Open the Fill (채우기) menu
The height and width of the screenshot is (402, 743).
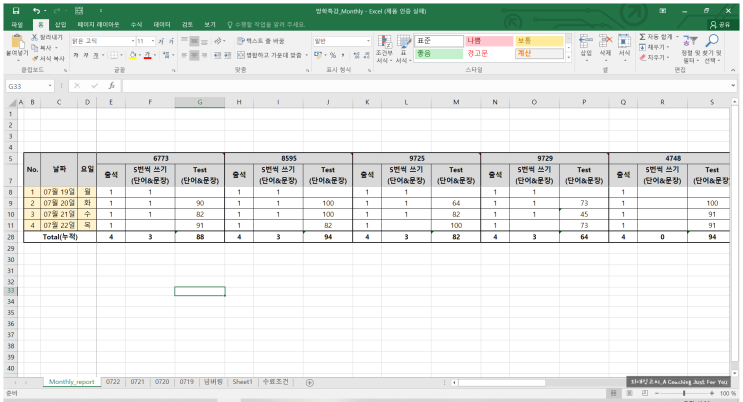[x=654, y=47]
